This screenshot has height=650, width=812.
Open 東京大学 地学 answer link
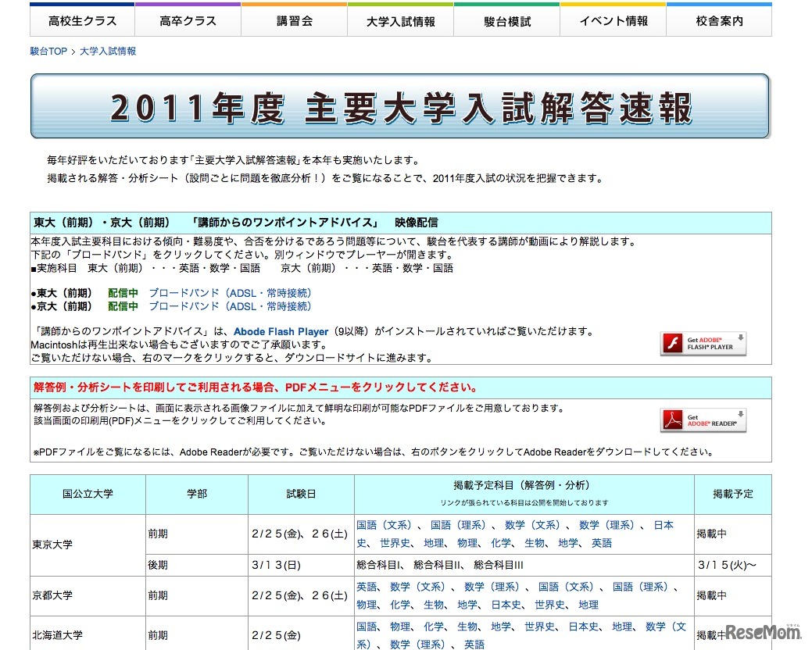click(x=567, y=544)
